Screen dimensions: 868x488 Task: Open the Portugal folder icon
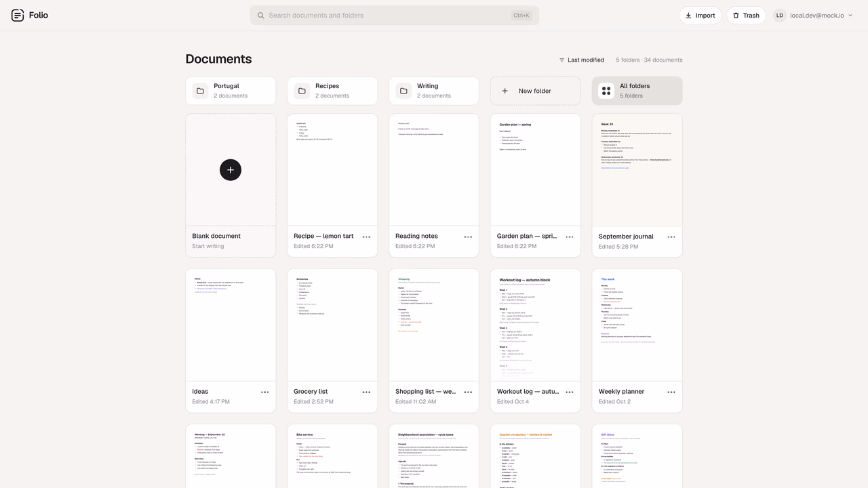click(x=200, y=91)
